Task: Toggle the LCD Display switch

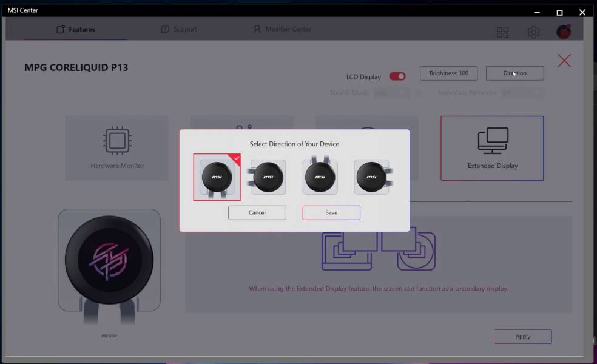Action: [397, 76]
